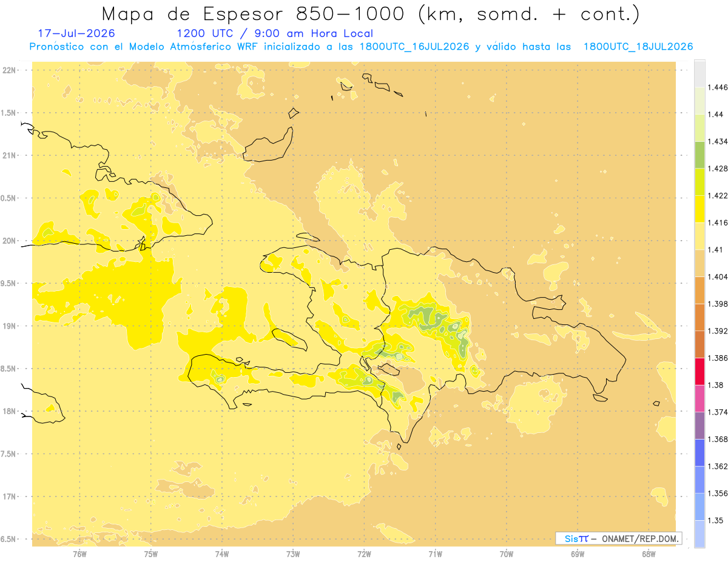
Task: Click the colorbar value 1.368
Action: coord(718,440)
